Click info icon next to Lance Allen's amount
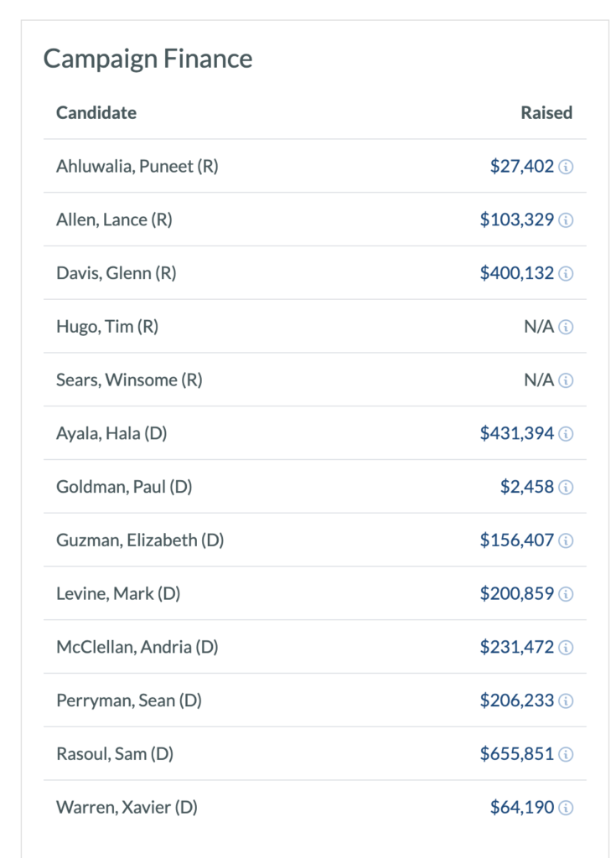 [x=566, y=220]
